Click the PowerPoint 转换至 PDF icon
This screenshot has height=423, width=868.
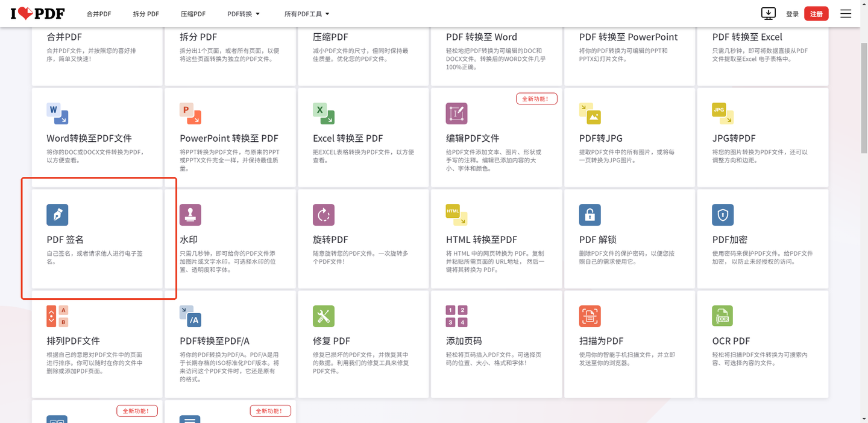[190, 113]
